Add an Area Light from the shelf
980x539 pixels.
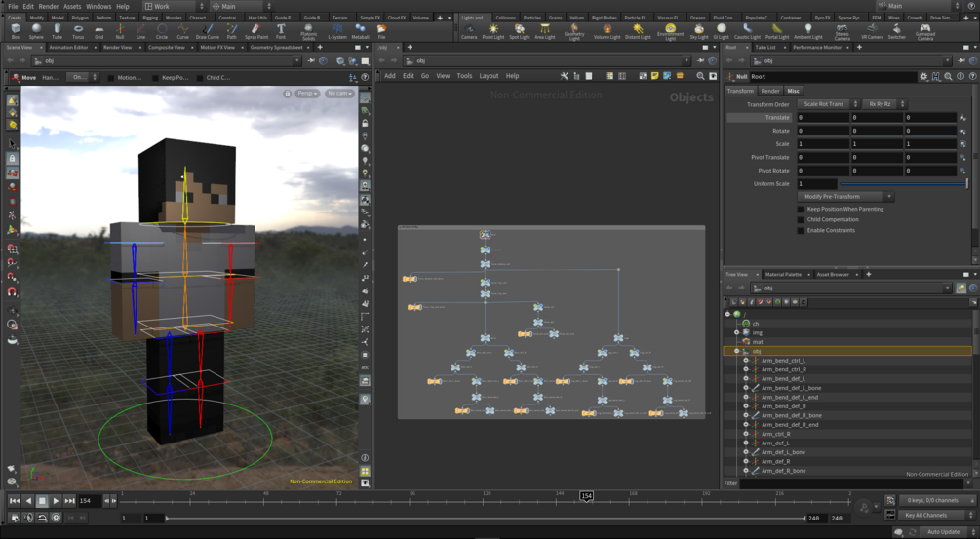pos(545,31)
